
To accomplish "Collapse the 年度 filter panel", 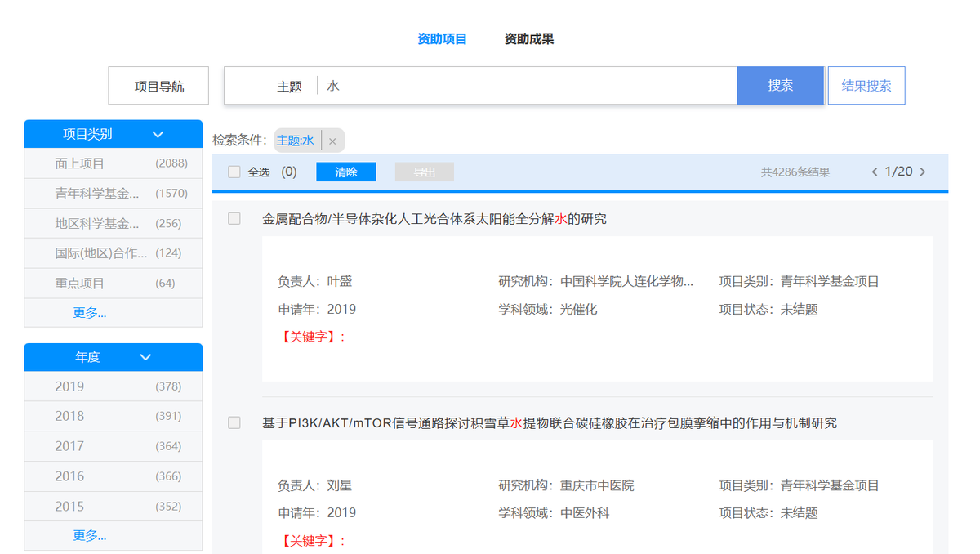I will (145, 356).
